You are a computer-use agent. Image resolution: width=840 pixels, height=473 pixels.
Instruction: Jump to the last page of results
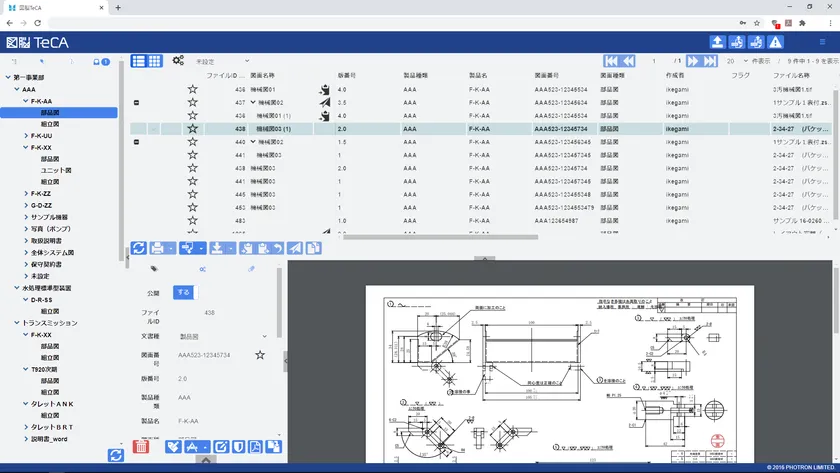[x=709, y=61]
